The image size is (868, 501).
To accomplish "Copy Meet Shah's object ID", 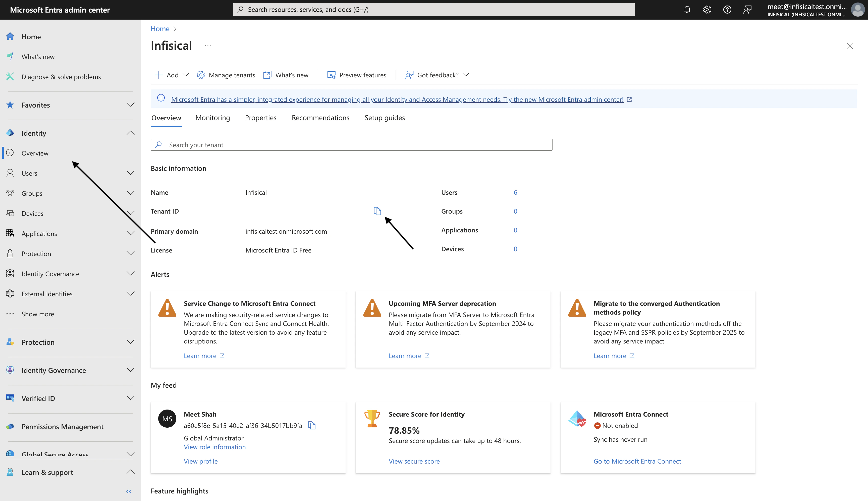I will point(312,425).
